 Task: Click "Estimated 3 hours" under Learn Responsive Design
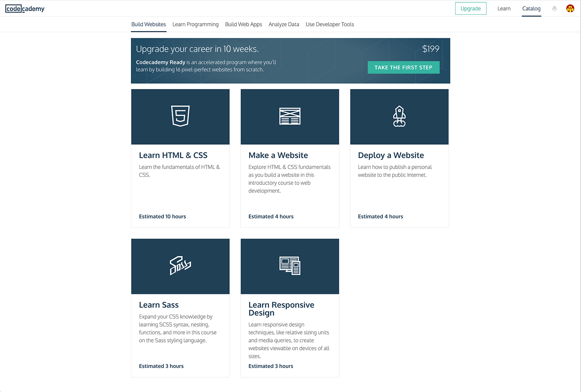(x=271, y=366)
